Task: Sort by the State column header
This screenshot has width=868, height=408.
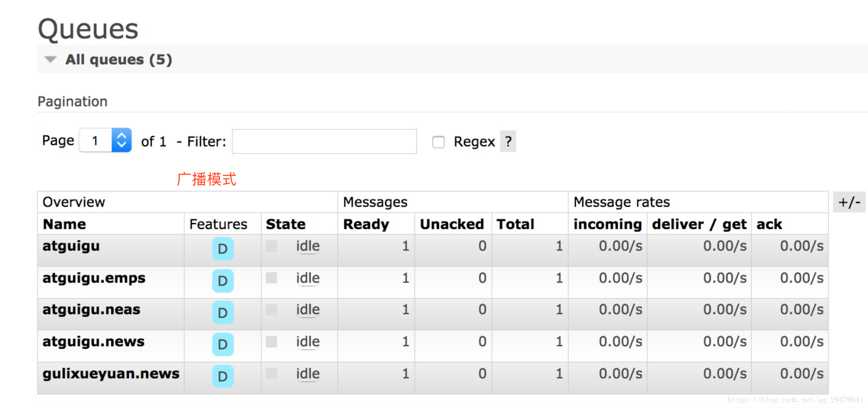Action: point(286,224)
